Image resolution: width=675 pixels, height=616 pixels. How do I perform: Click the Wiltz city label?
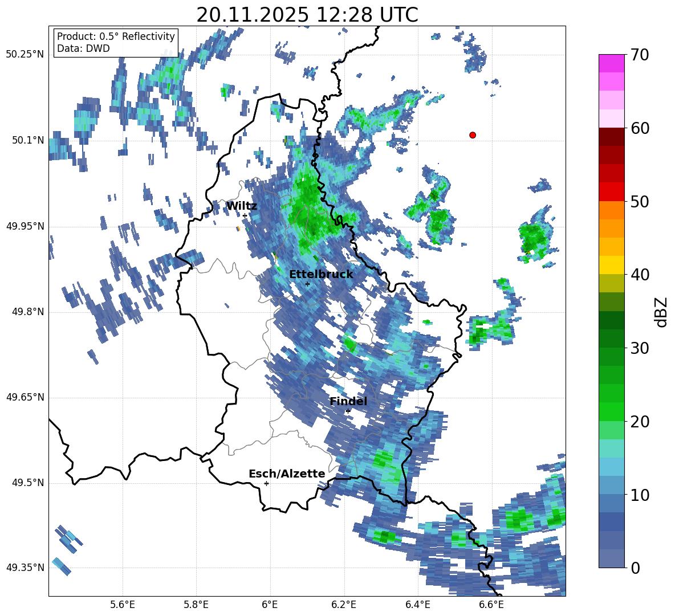click(x=242, y=206)
